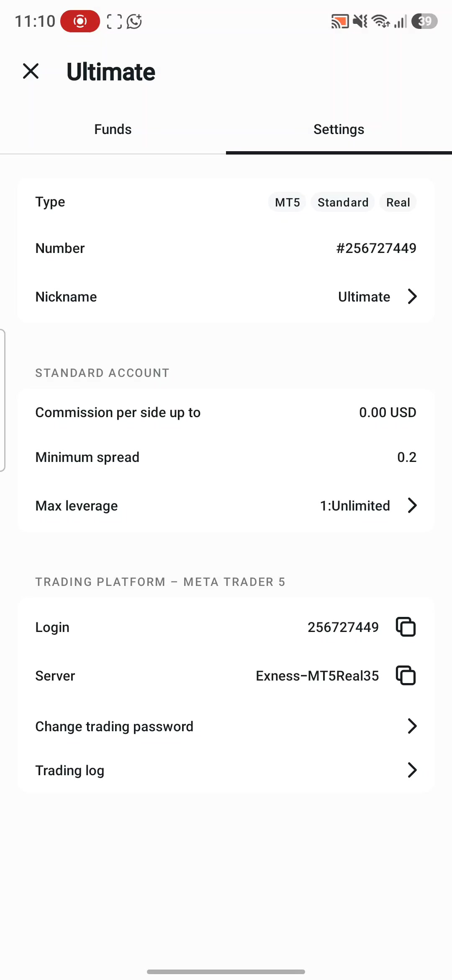The height and width of the screenshot is (980, 452).
Task: Open Max leverage chevron
Action: 412,505
